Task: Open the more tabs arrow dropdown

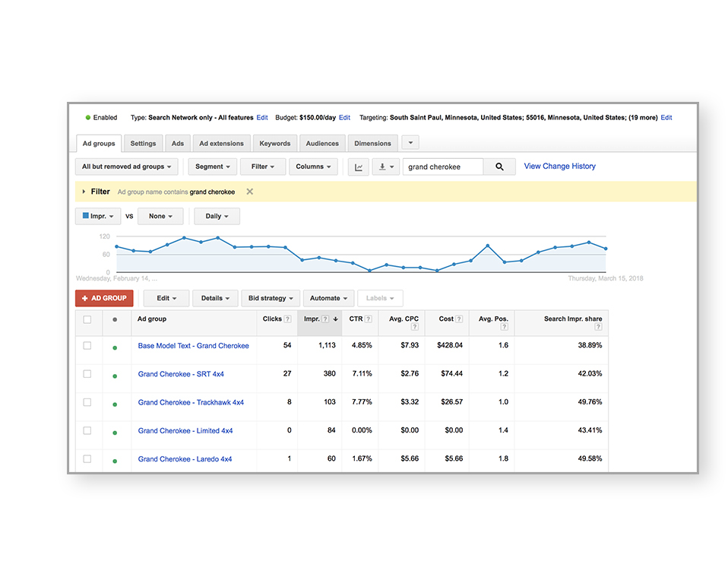Action: pyautogui.click(x=410, y=143)
